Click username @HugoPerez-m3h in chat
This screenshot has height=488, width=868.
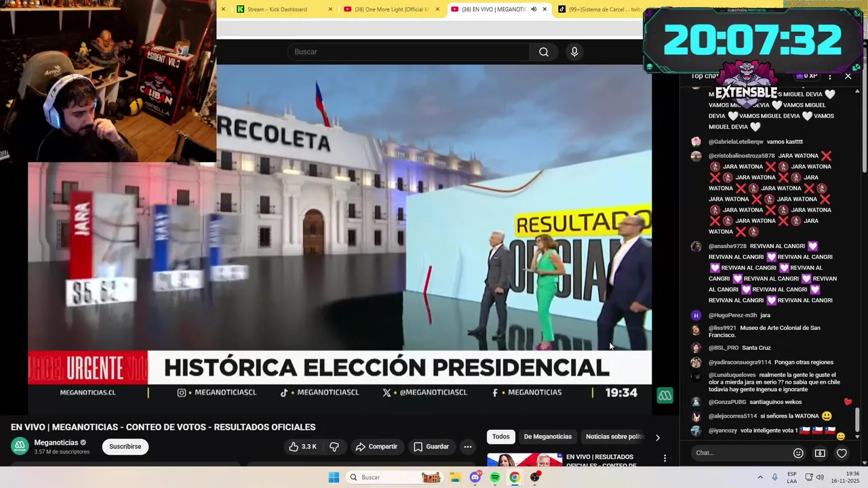coord(732,315)
